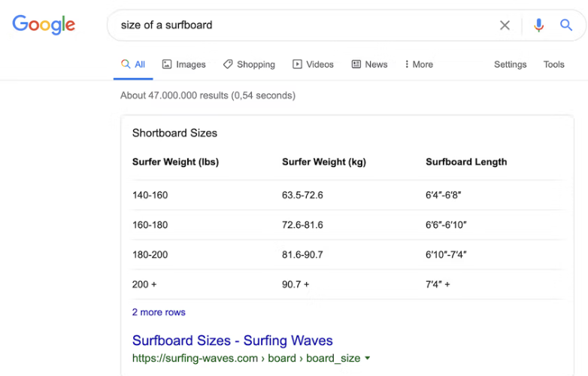The width and height of the screenshot is (588, 376).
Task: Switch to the Shopping tab
Action: 249,65
